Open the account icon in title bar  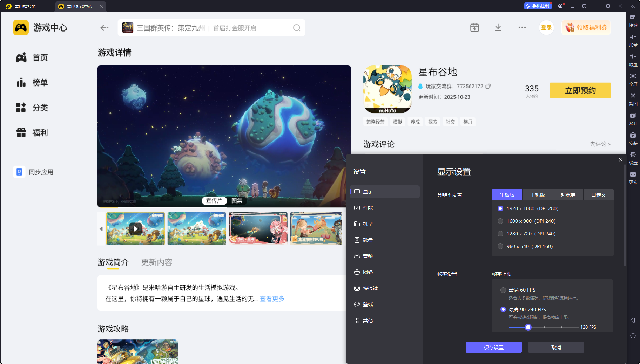coord(560,6)
